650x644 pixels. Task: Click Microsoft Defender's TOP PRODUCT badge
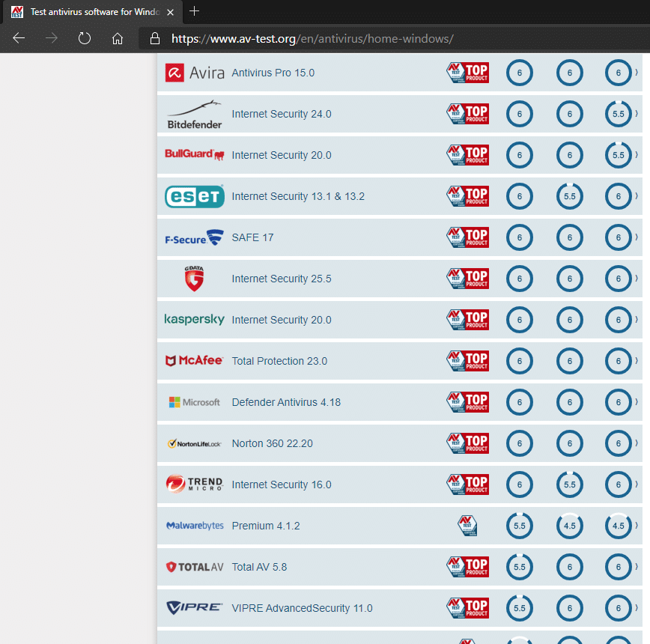(x=467, y=402)
